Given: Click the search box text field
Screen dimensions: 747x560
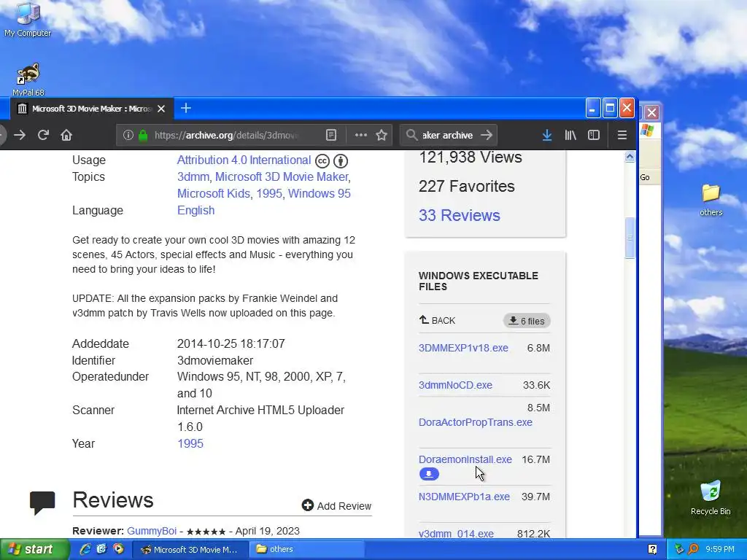Looking at the screenshot, I should click(447, 135).
